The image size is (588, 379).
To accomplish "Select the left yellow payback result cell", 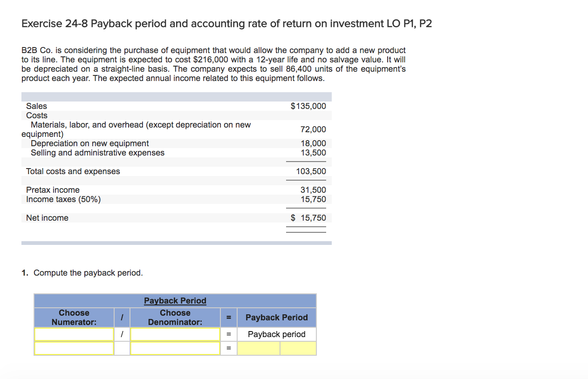I will pyautogui.click(x=259, y=348).
